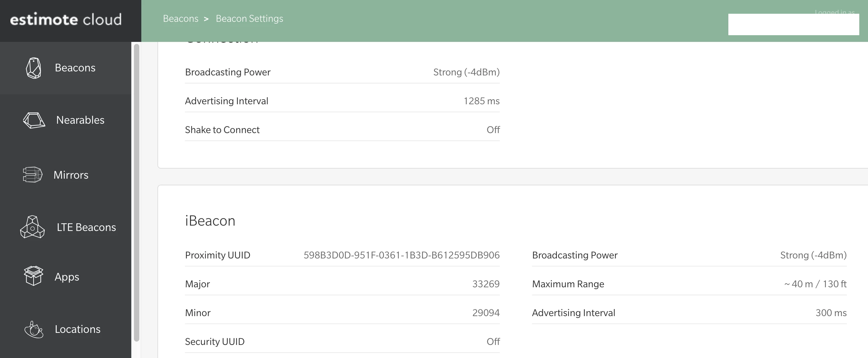Click the Mirrors icon in the sidebar
868x358 pixels.
[33, 175]
